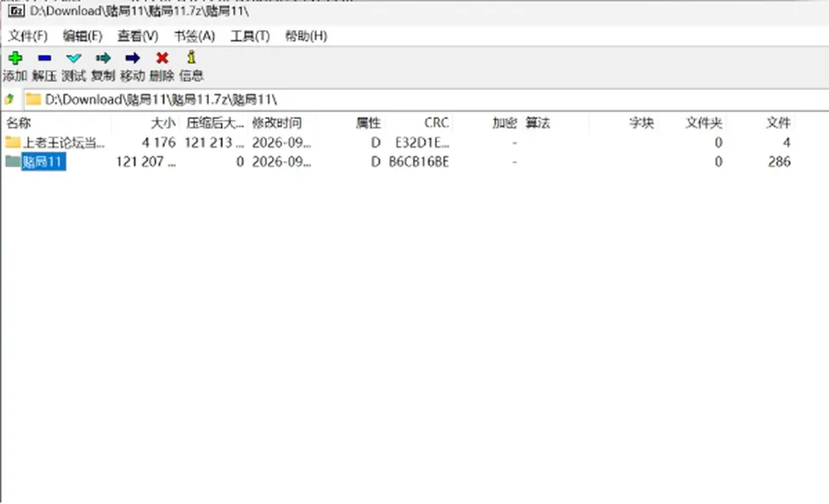Click the 7z app icon in title bar

pos(16,10)
